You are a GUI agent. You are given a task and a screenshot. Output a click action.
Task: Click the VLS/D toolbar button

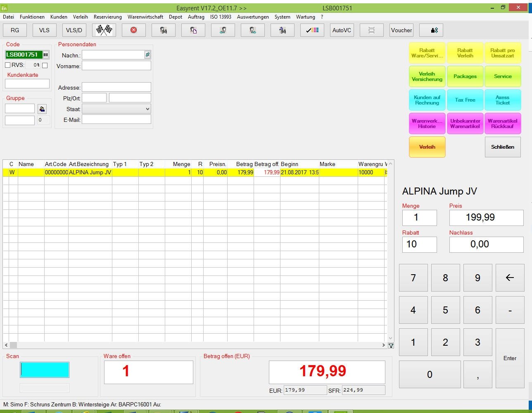74,30
